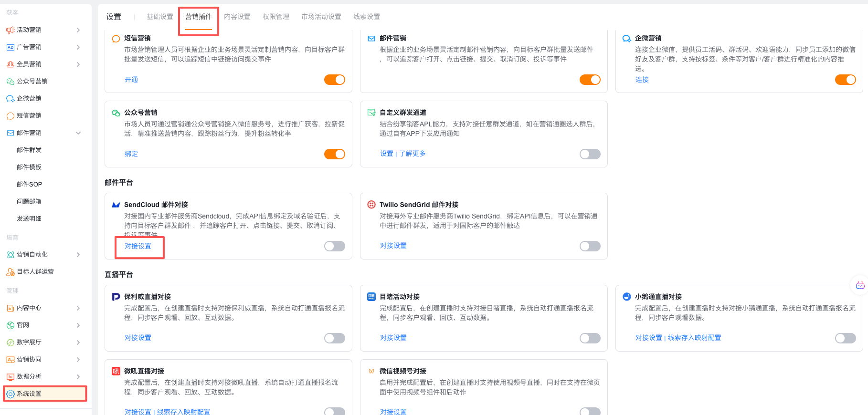868x415 pixels.
Task: Click the 短信营销 bubble icon in sidebar
Action: pos(10,116)
